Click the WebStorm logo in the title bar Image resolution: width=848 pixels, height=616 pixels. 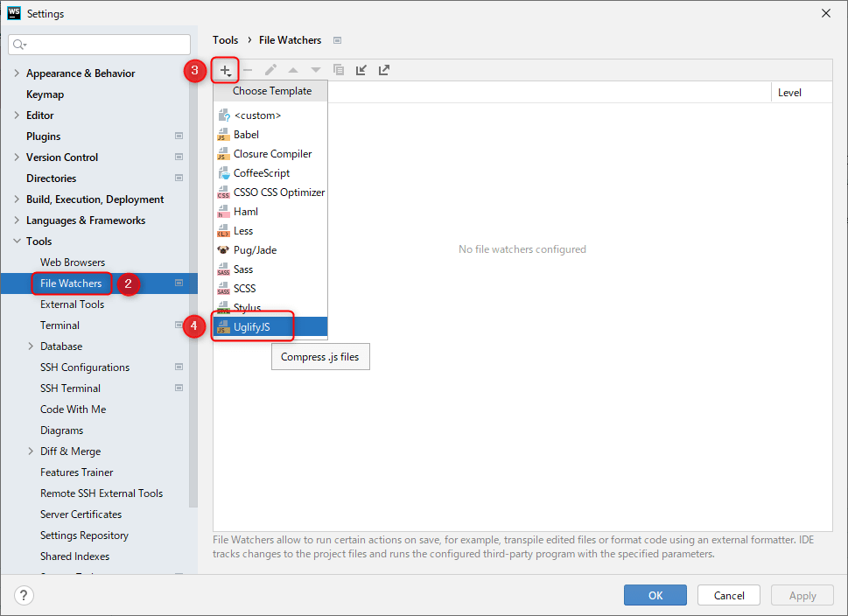[13, 13]
